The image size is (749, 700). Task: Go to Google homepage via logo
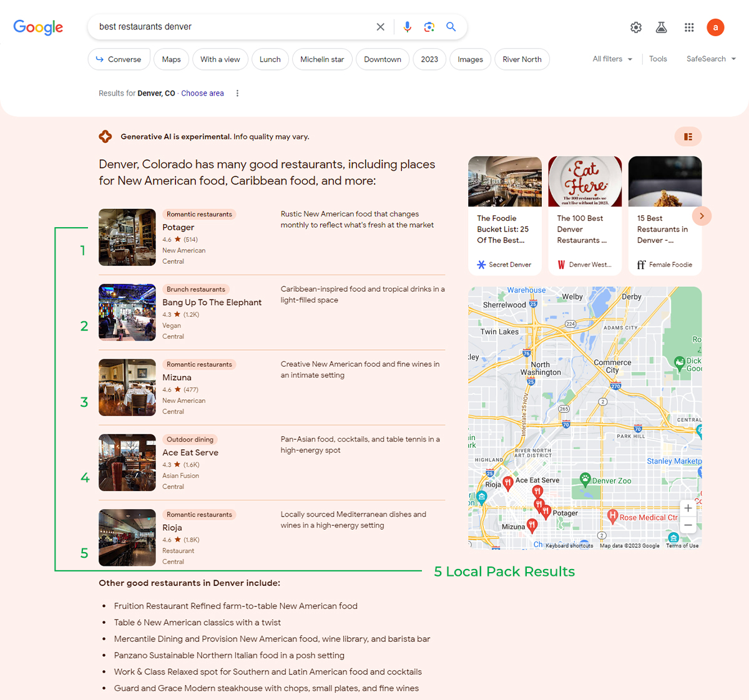coord(38,27)
